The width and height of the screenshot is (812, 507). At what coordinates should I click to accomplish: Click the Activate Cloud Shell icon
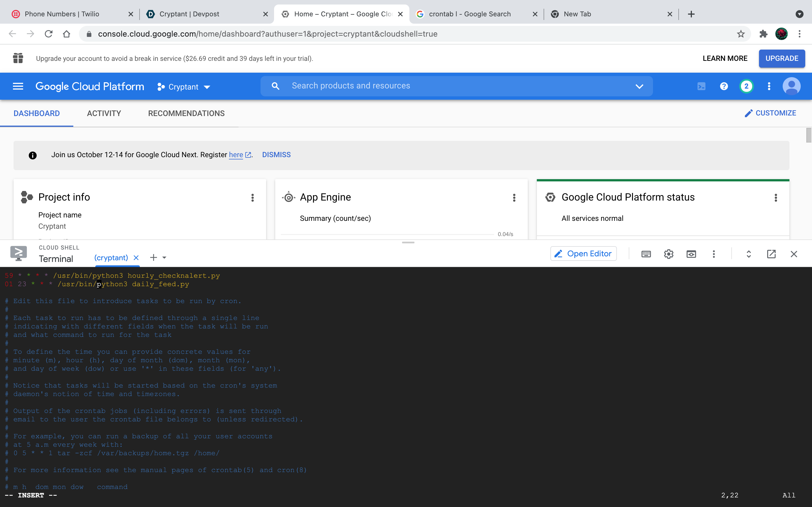coord(701,86)
